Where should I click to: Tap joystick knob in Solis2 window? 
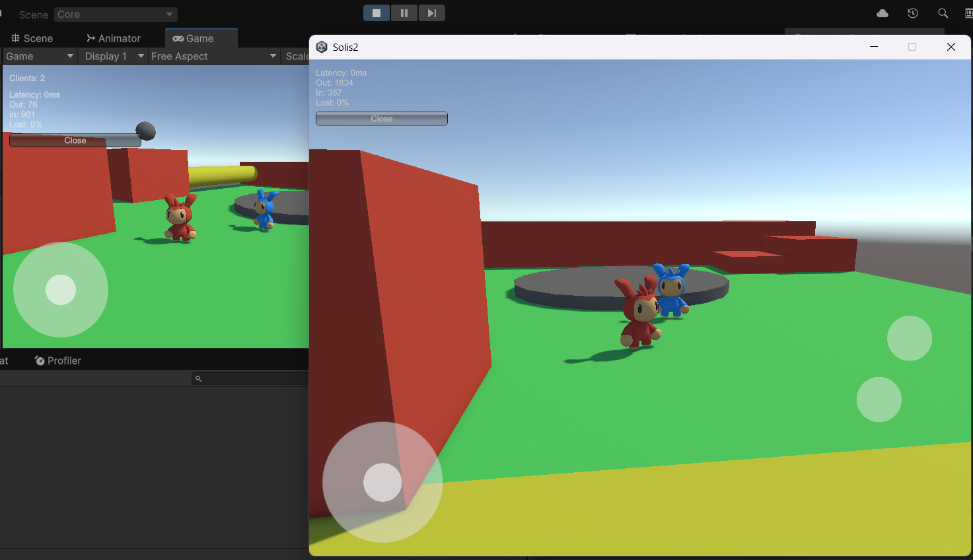pos(382,482)
